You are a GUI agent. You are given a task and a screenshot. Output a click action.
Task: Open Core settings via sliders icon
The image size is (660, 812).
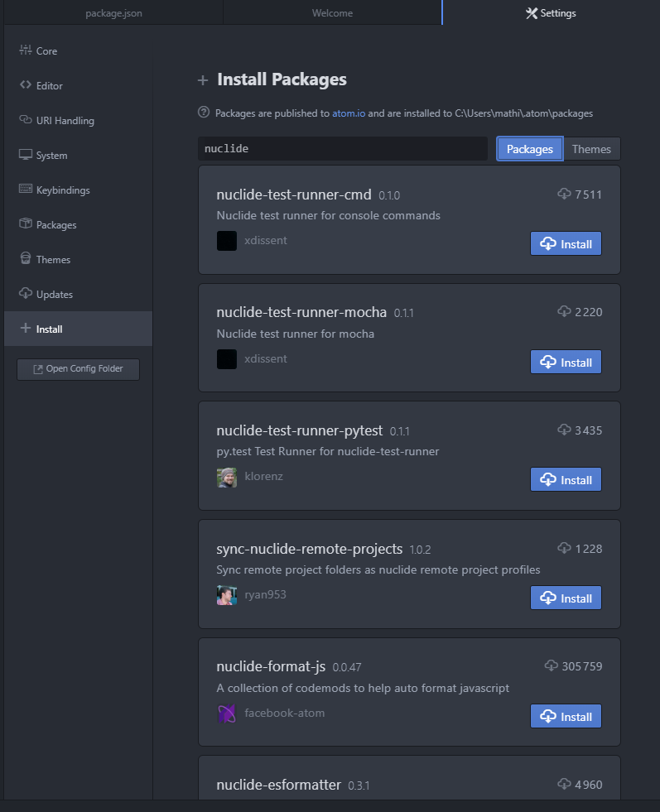tap(26, 50)
